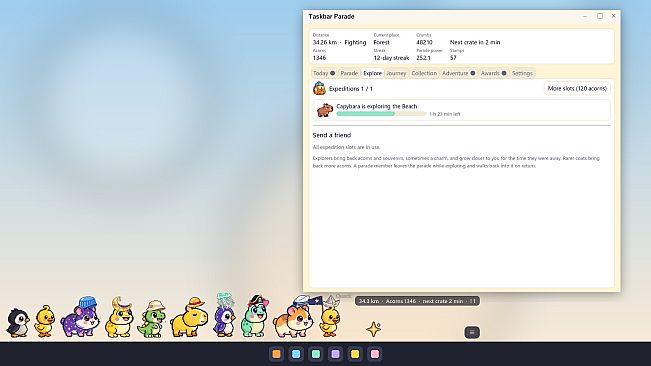
Task: Click the 'Expeditions 1 / 1' heading
Action: 351,89
